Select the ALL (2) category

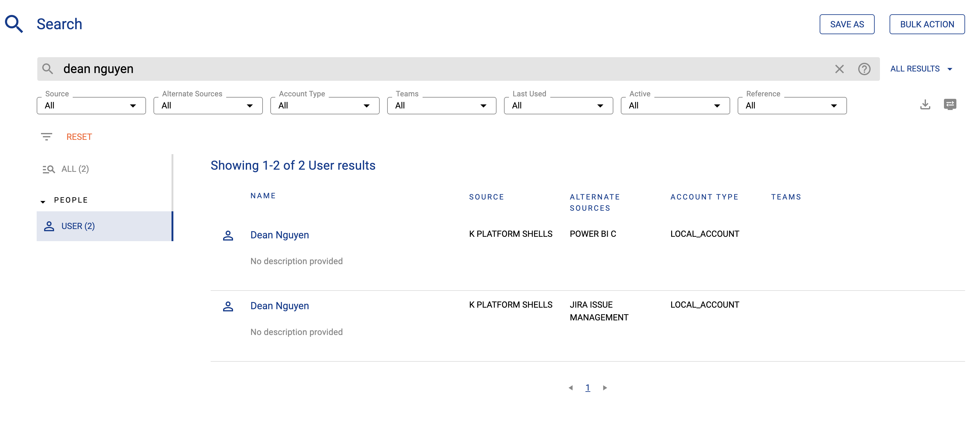point(75,169)
